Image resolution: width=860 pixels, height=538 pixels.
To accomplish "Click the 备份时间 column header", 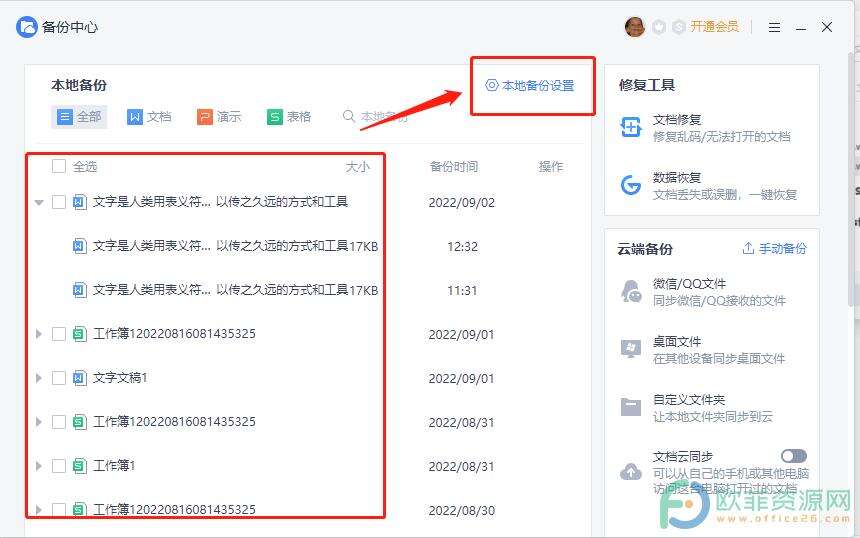I will click(454, 166).
